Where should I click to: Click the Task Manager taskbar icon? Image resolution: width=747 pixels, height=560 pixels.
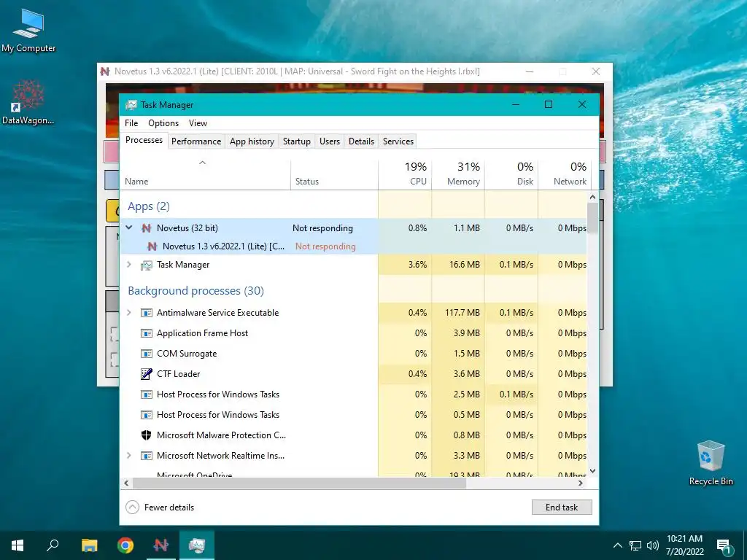(x=197, y=545)
